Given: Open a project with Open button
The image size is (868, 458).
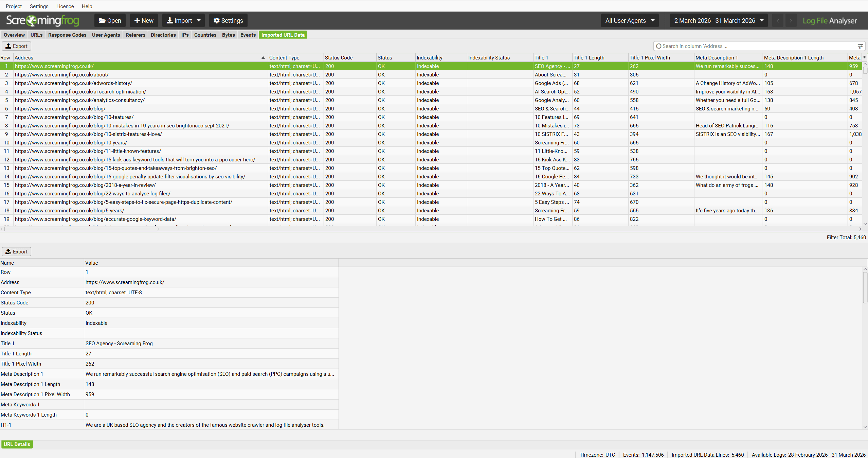Looking at the screenshot, I should pos(110,20).
